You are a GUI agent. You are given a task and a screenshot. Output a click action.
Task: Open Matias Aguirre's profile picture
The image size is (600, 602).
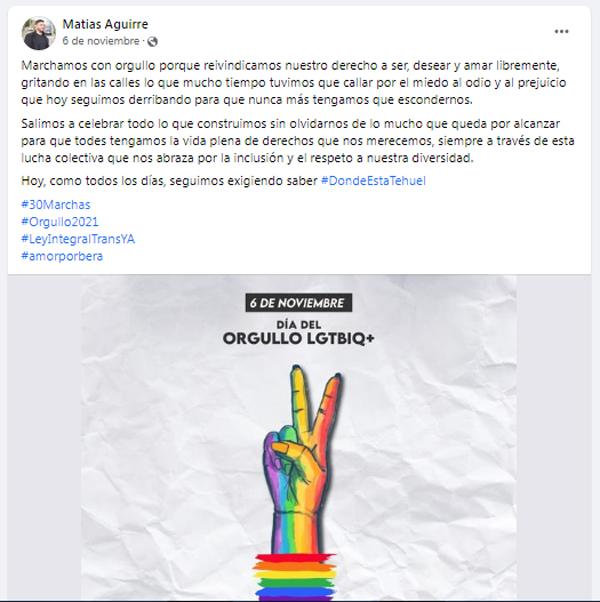tap(39, 33)
